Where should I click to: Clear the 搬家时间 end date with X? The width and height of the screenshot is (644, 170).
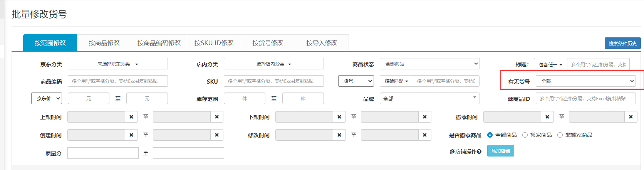point(631,117)
